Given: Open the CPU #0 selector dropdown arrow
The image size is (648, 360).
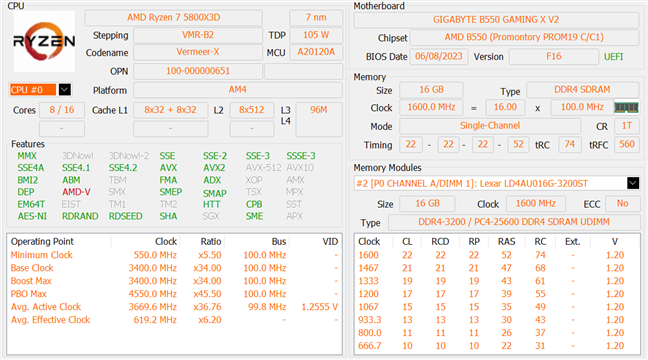Looking at the screenshot, I should [64, 90].
